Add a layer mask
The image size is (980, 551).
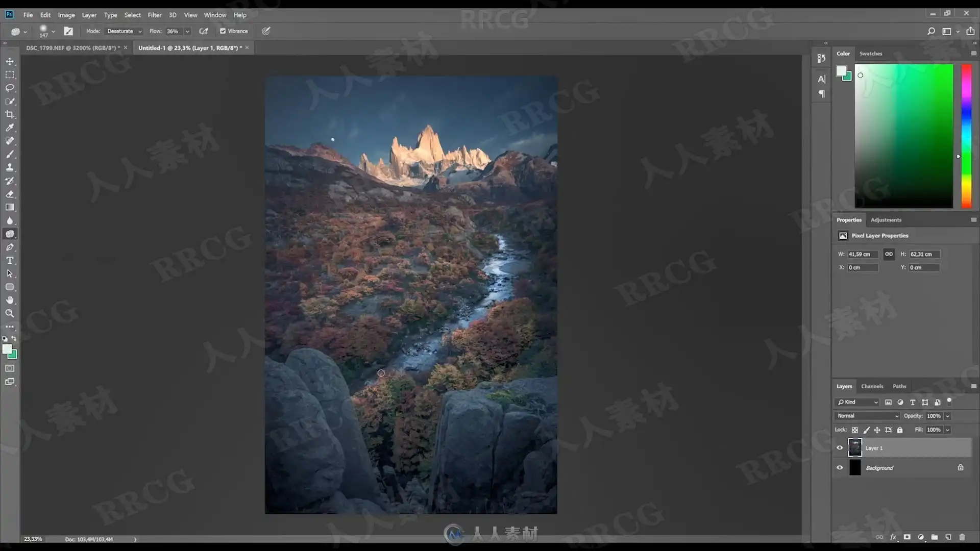pos(907,537)
